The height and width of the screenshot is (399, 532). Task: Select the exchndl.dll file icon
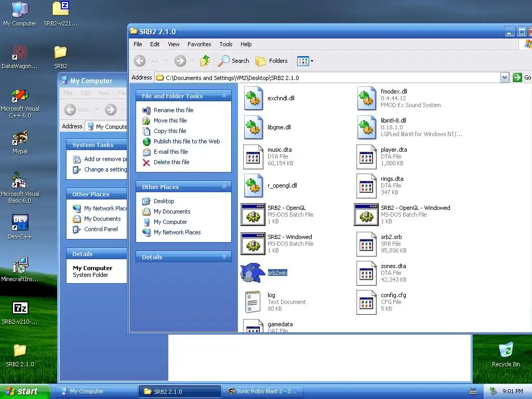(x=253, y=98)
